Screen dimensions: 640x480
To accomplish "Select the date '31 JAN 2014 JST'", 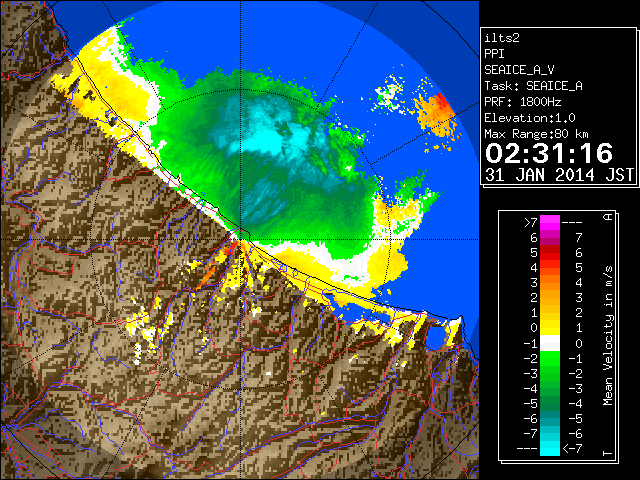I will [559, 175].
